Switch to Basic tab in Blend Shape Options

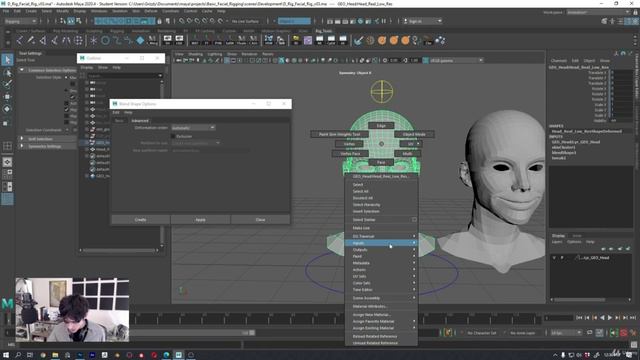click(119, 121)
